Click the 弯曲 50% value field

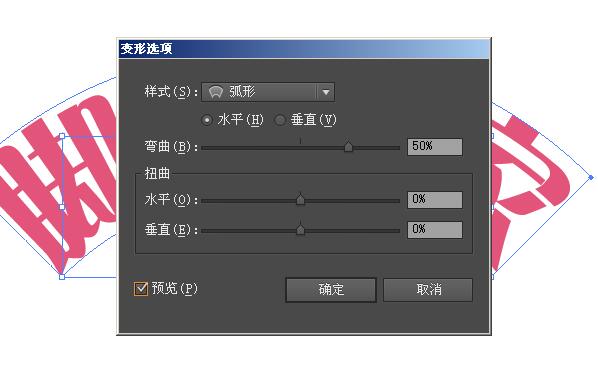point(435,147)
